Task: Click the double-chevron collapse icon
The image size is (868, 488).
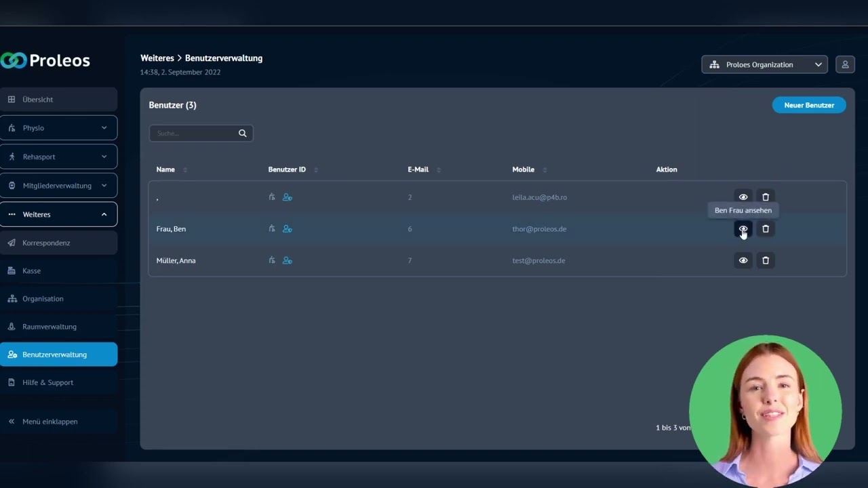Action: 12,422
